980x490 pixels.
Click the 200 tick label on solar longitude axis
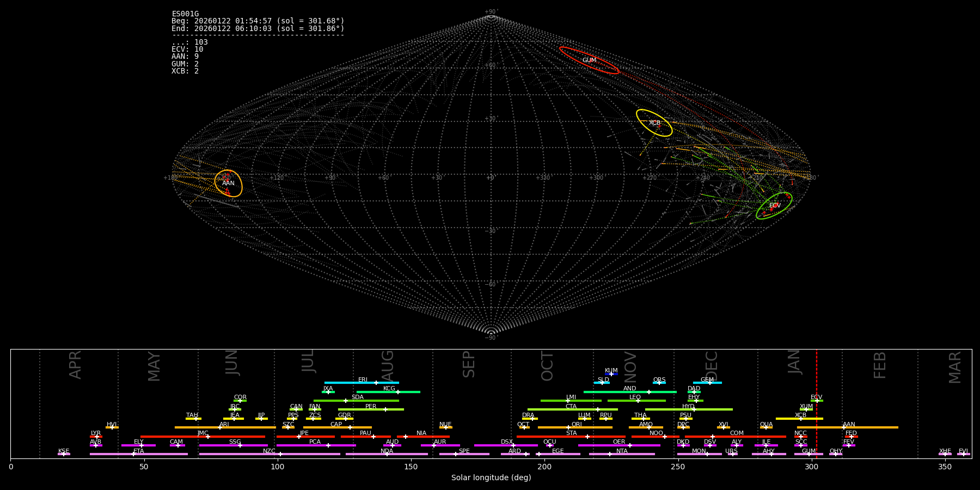tap(544, 467)
